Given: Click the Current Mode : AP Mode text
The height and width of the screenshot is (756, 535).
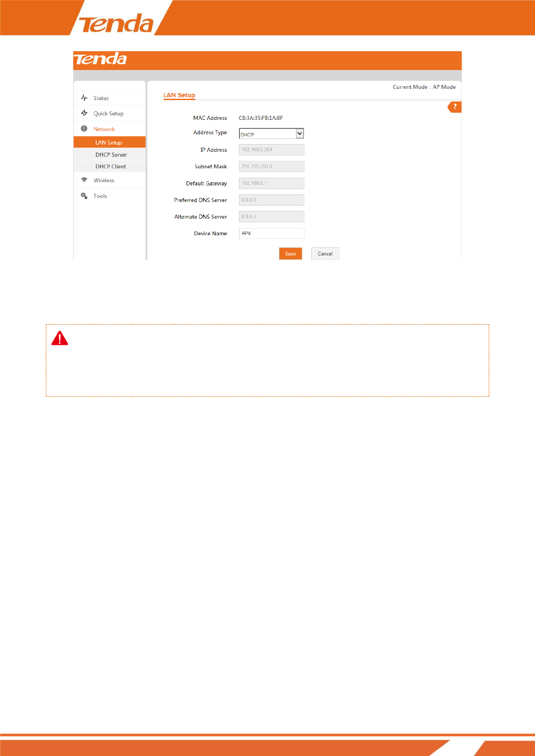Looking at the screenshot, I should [x=424, y=87].
